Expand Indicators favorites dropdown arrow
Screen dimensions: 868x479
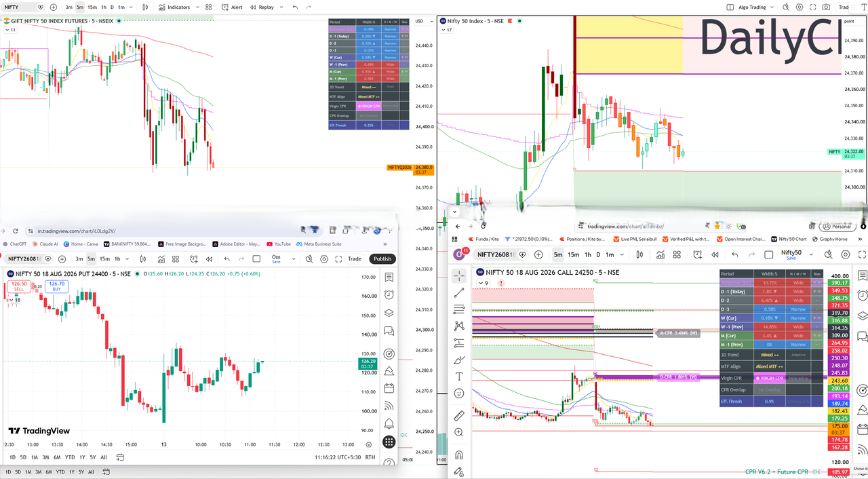(198, 7)
